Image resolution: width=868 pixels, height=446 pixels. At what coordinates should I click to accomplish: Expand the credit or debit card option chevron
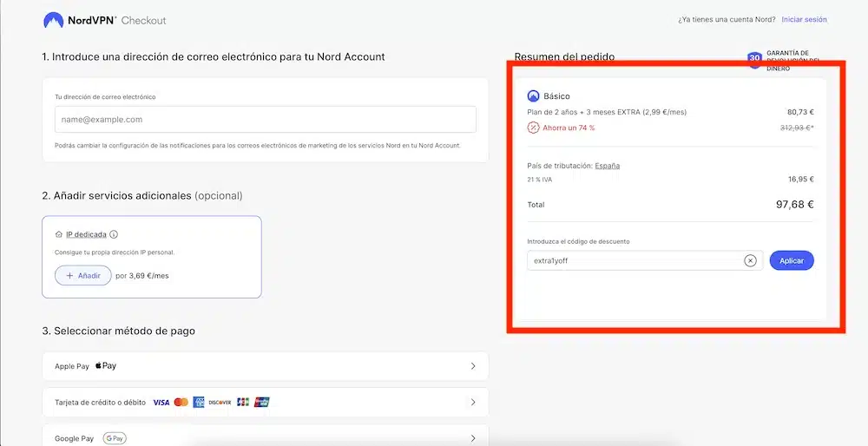coord(473,403)
